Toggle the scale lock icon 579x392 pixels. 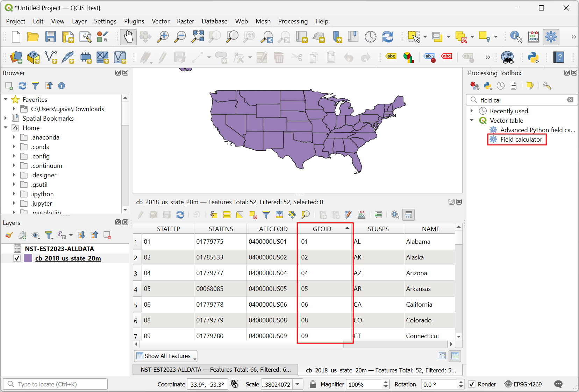pos(313,384)
